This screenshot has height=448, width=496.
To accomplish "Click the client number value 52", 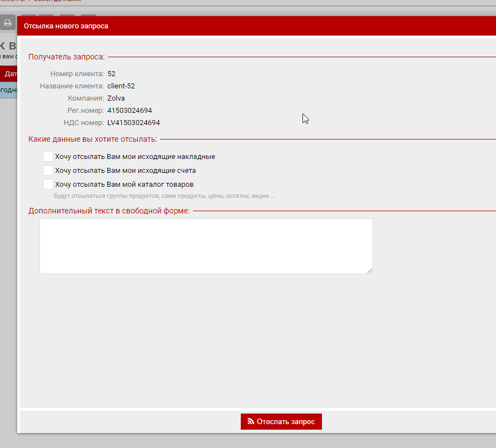I will (111, 74).
